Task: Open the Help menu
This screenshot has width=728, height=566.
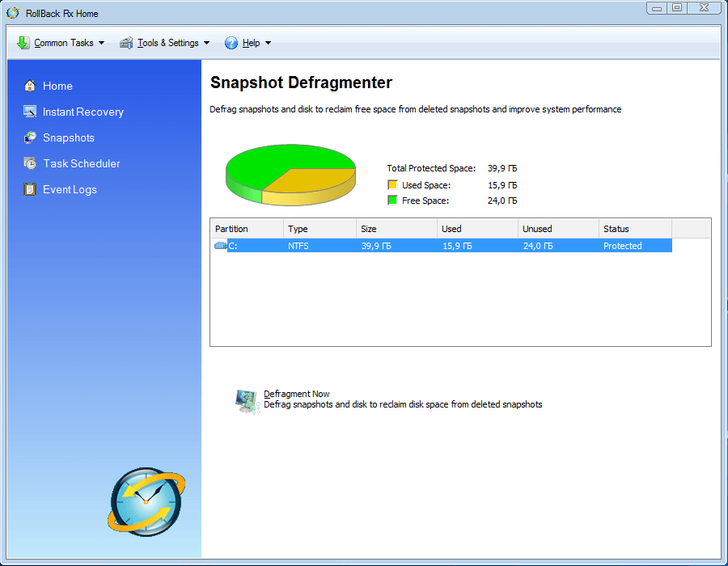Action: (x=248, y=43)
